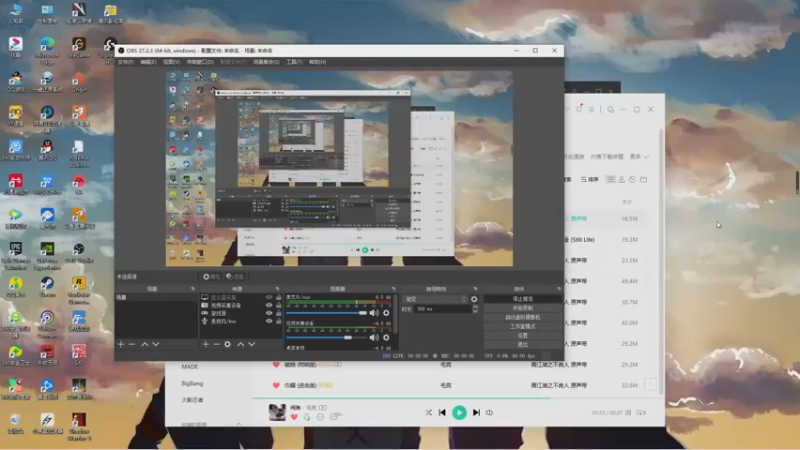Toggle shuffle mode in the music player
800x450 pixels.
pyautogui.click(x=429, y=412)
